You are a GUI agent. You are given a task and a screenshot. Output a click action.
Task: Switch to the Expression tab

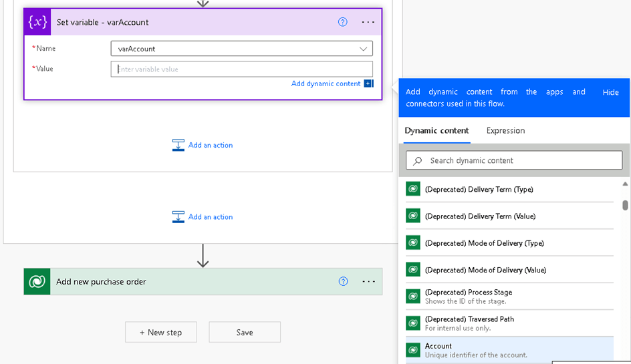(x=505, y=131)
